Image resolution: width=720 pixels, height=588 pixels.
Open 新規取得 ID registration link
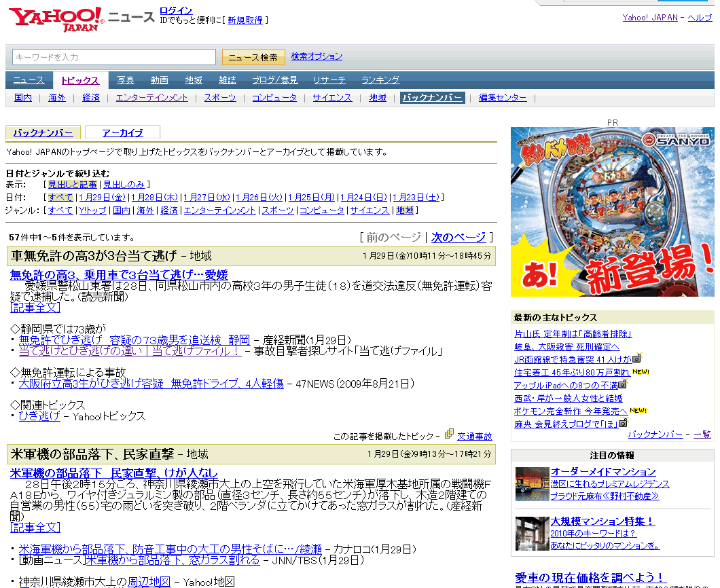pyautogui.click(x=245, y=20)
